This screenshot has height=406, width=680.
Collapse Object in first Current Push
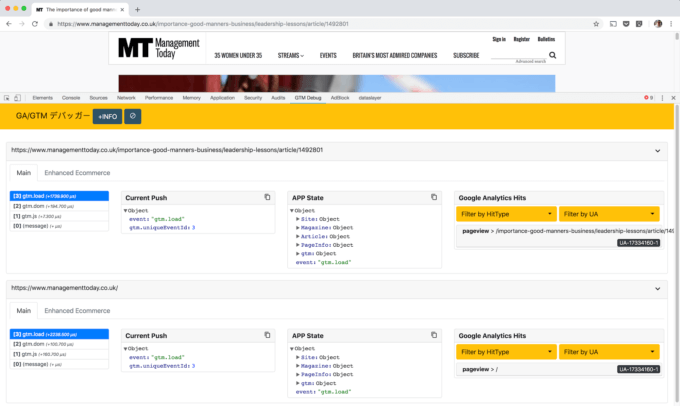(125, 211)
